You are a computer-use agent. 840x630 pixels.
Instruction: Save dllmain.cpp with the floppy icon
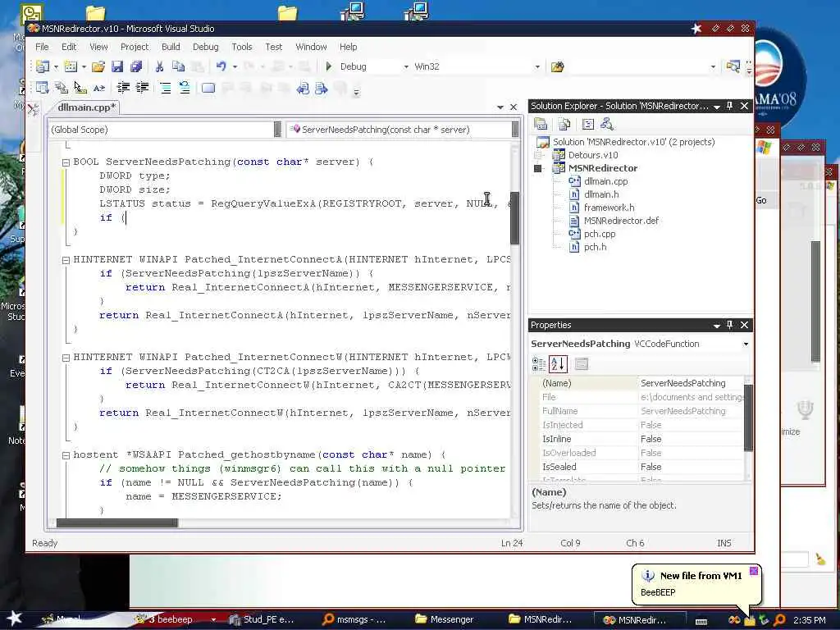coord(117,66)
